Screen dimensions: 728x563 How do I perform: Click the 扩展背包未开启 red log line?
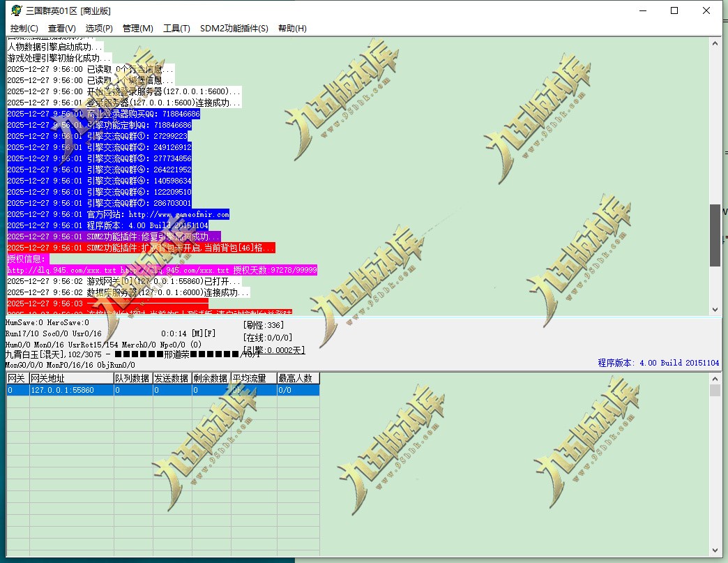141,248
